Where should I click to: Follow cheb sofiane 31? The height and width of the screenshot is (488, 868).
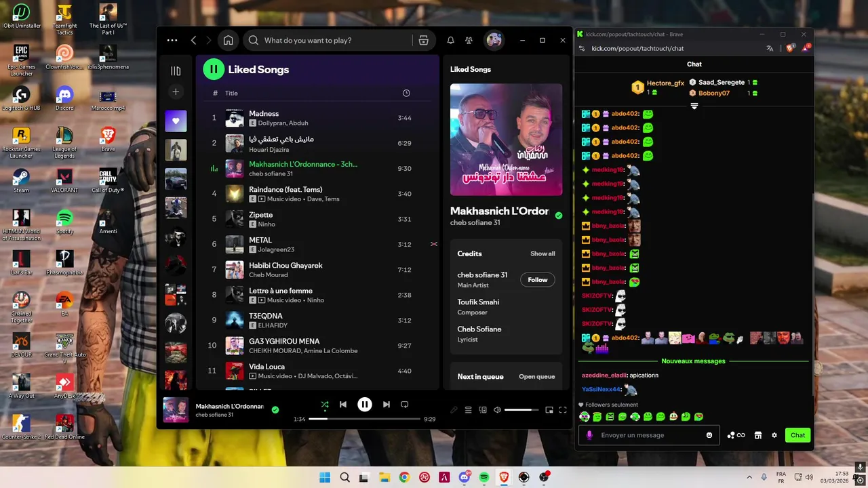(x=538, y=280)
